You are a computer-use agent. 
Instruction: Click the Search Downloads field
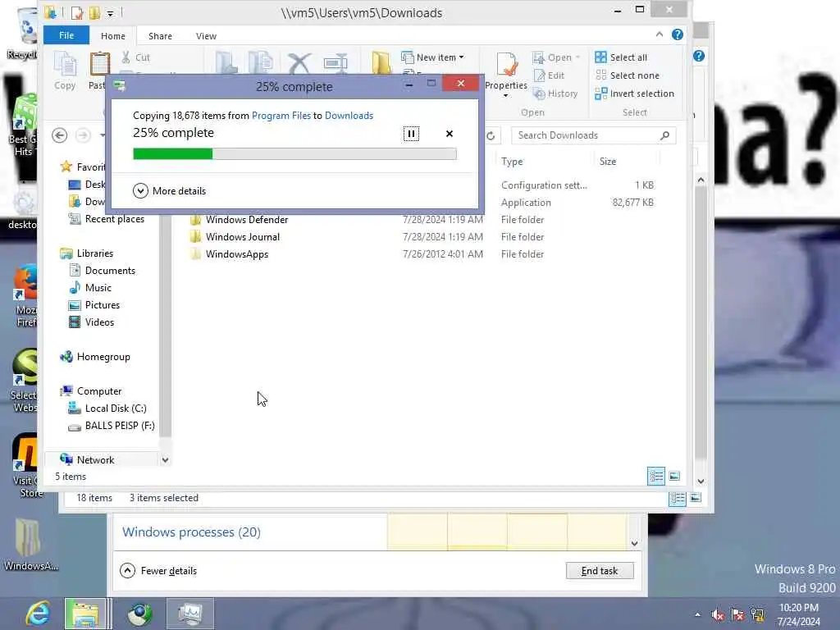594,135
